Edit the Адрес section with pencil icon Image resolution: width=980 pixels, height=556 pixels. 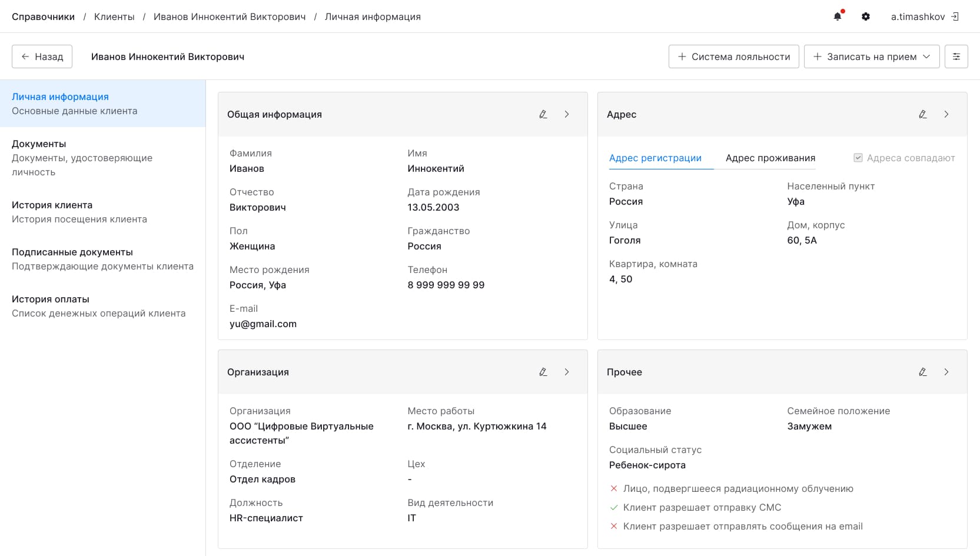[x=923, y=114]
